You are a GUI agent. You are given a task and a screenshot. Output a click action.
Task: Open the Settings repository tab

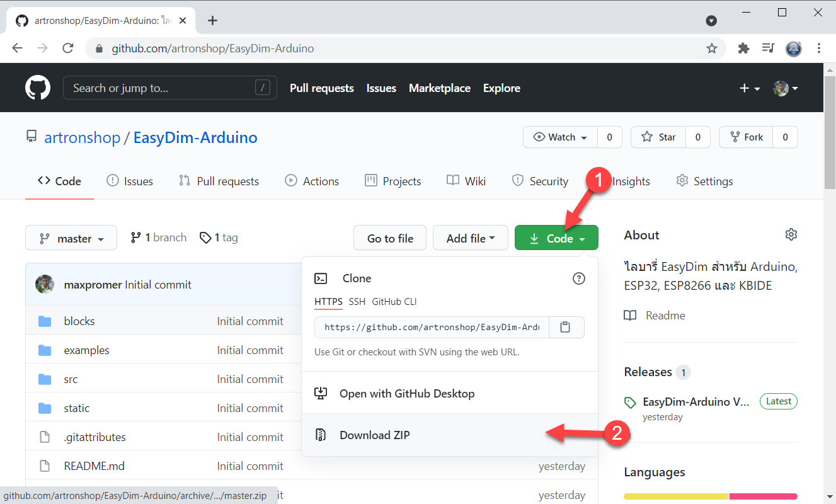(704, 181)
